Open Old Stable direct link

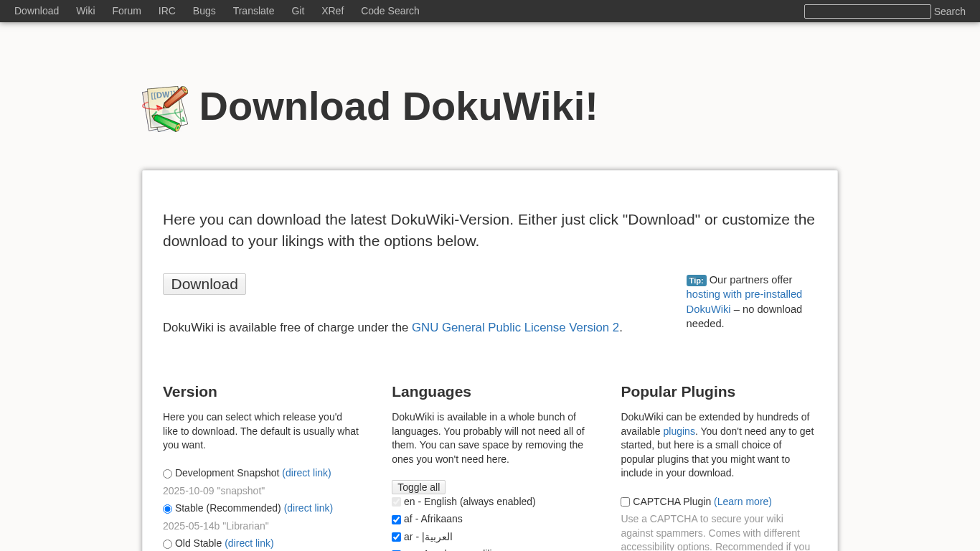249,543
